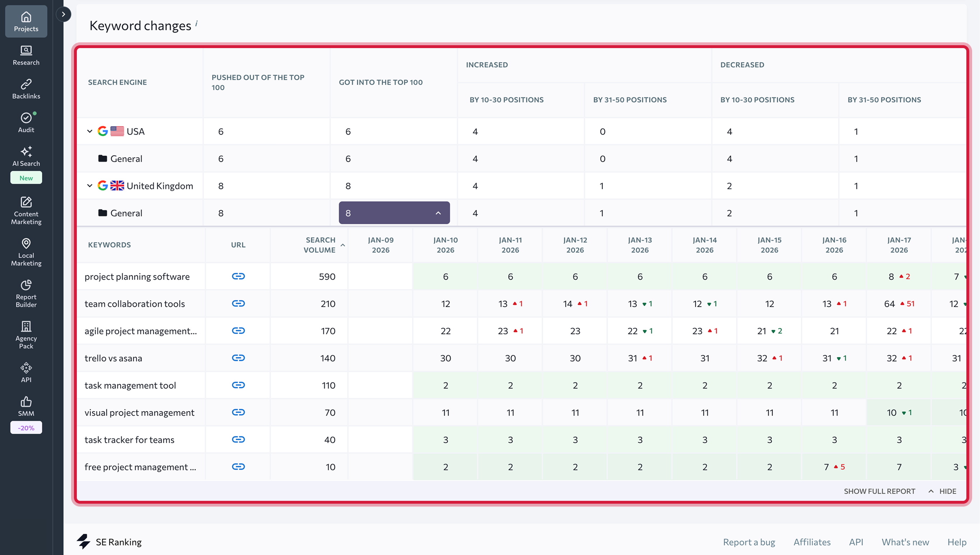Screen dimensions: 980x555
Task: Collapse the Google USA search engine row
Action: tap(90, 131)
